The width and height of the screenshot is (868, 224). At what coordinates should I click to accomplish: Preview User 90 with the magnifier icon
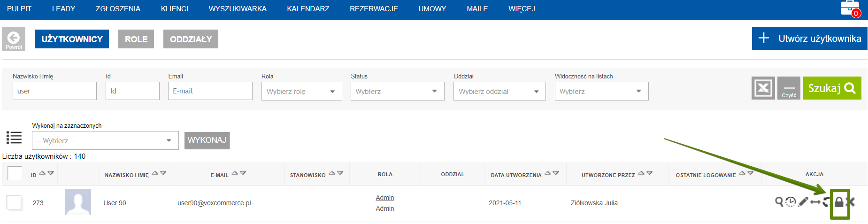pos(779,202)
